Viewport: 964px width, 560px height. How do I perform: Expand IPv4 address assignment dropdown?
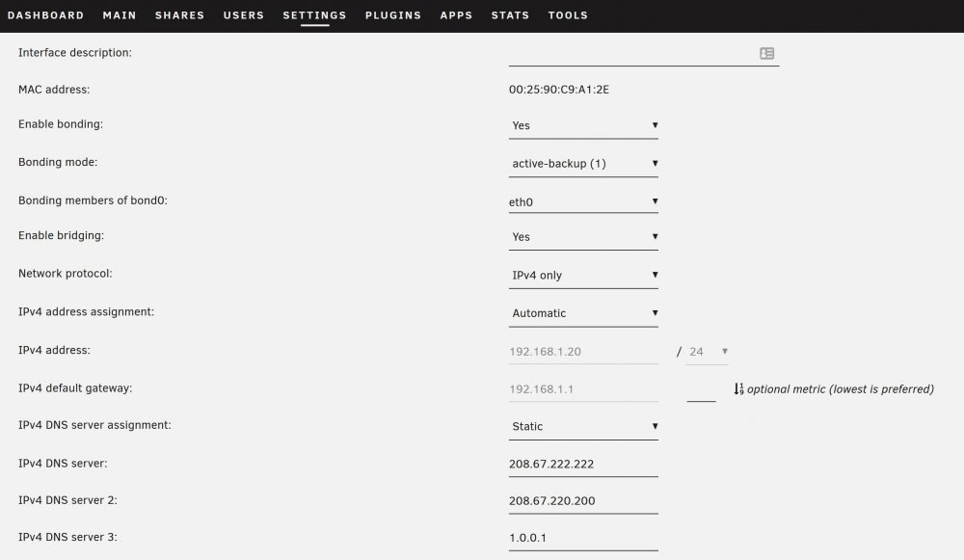(x=583, y=313)
